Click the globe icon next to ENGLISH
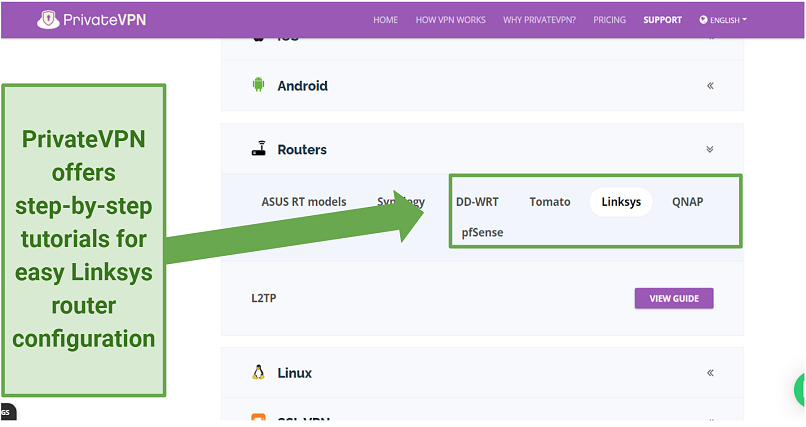The height and width of the screenshot is (427, 806). (703, 20)
